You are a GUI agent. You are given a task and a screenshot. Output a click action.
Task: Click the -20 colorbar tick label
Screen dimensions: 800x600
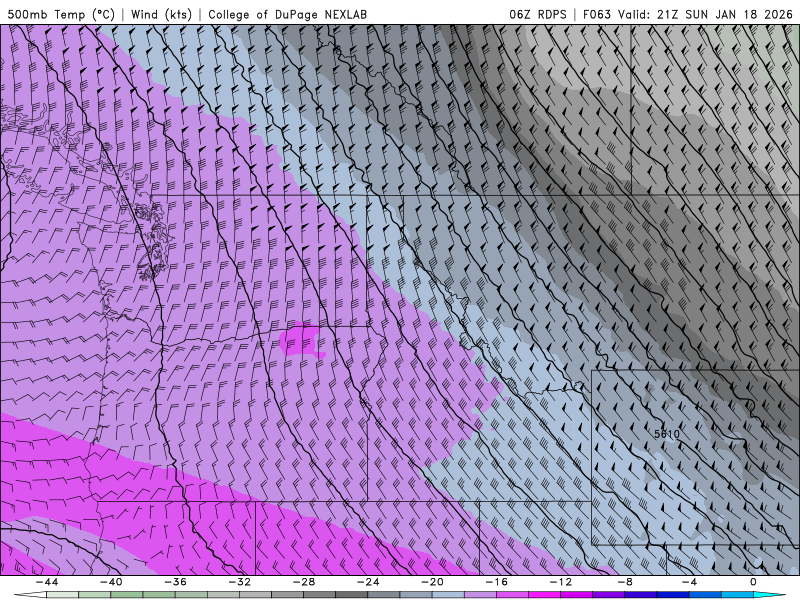(433, 582)
